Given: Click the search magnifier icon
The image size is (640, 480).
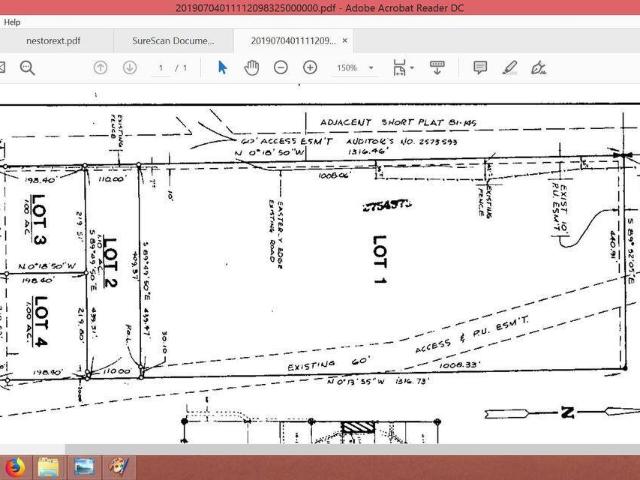Looking at the screenshot, I should (x=27, y=68).
